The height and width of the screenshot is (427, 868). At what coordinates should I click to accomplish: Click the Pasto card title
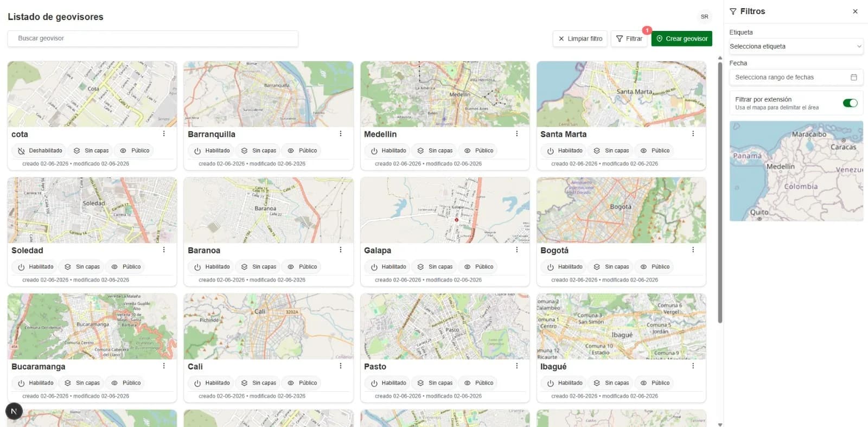(x=375, y=367)
